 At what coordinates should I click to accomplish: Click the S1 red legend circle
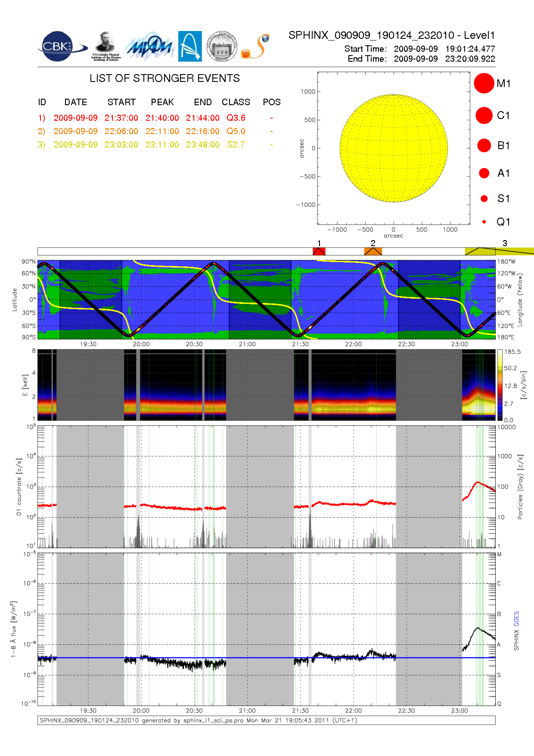(x=484, y=198)
